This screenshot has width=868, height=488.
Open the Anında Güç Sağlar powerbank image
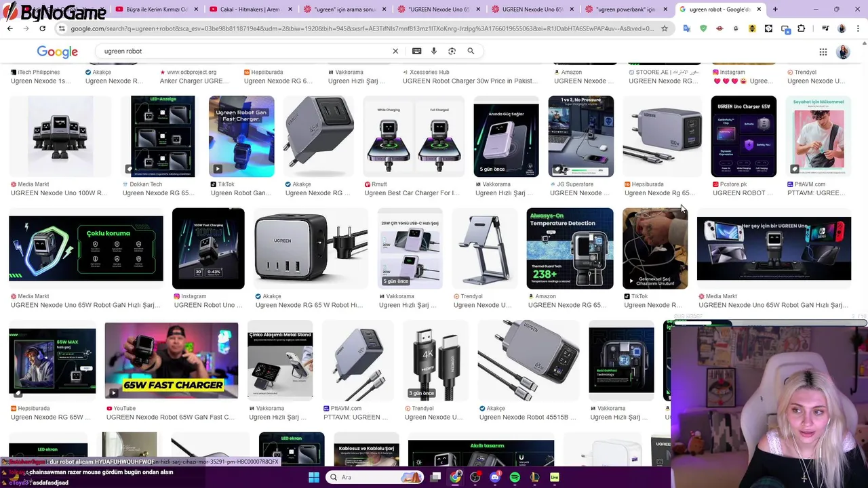coord(506,136)
